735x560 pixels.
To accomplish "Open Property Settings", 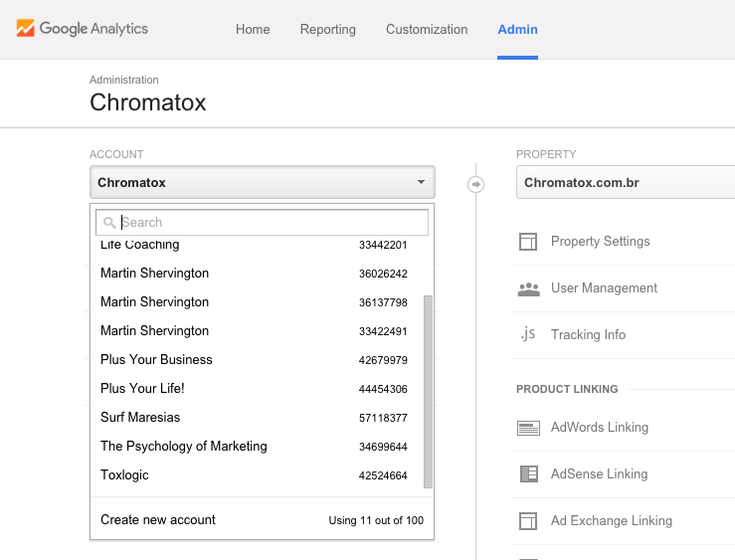I will pyautogui.click(x=600, y=242).
